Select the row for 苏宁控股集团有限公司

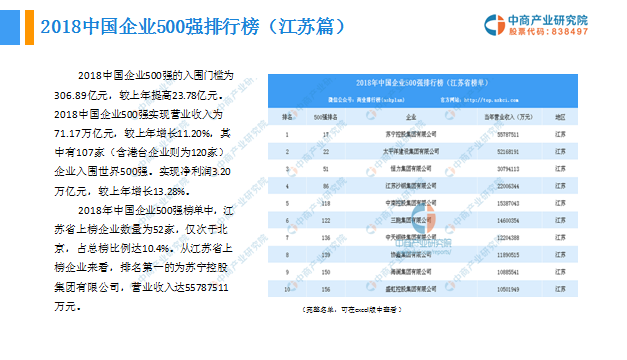(423, 134)
